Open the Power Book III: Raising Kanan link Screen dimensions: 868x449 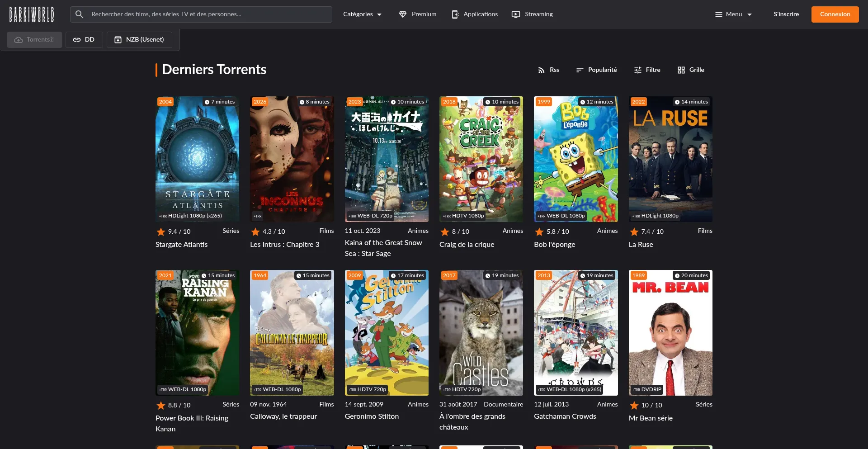[x=192, y=424]
